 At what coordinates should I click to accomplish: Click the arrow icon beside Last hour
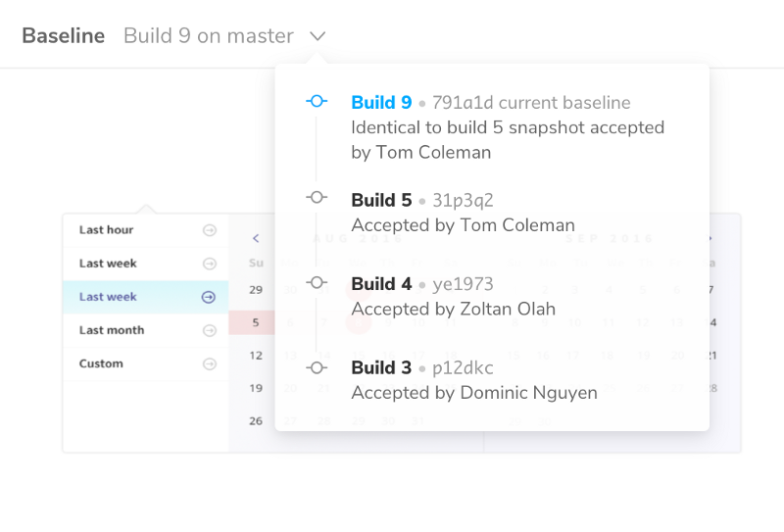pos(209,230)
